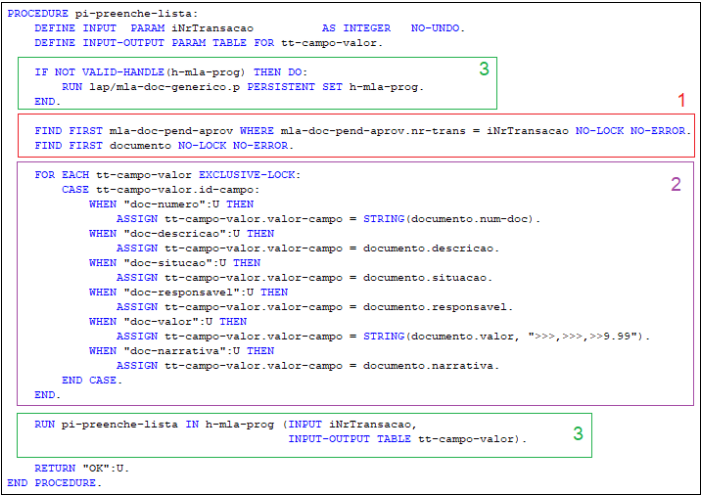Click the 'DEFINE INPUT-OUTPUT PARAM TABLE FOR tt-campo-valor' line
Screen dimensions: 704x498
(208, 43)
